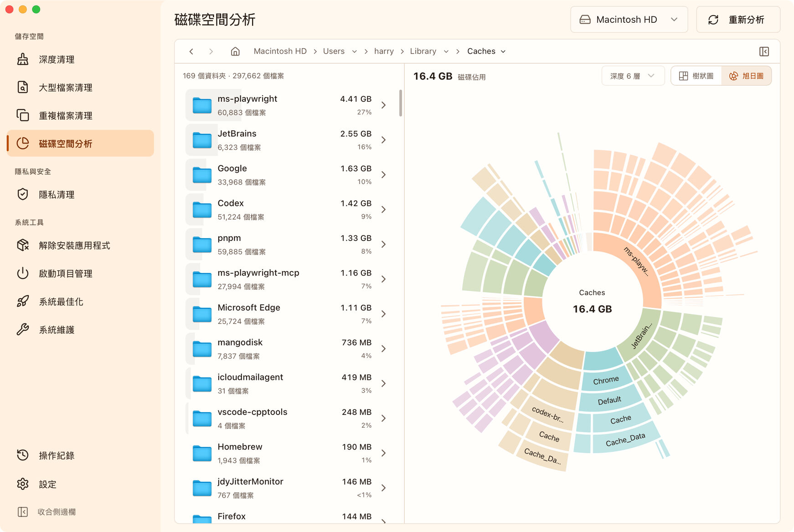Open 深度 6 層 depth dropdown

(x=633, y=76)
